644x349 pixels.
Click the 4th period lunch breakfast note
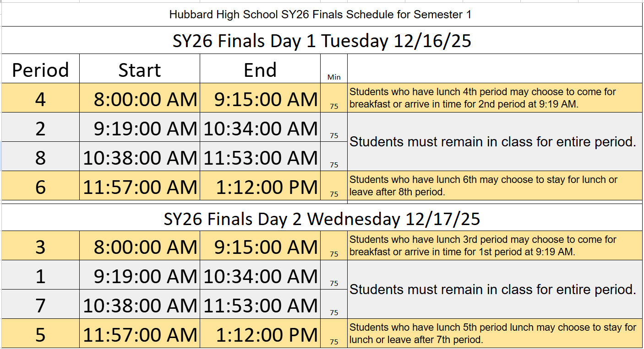pos(483,98)
